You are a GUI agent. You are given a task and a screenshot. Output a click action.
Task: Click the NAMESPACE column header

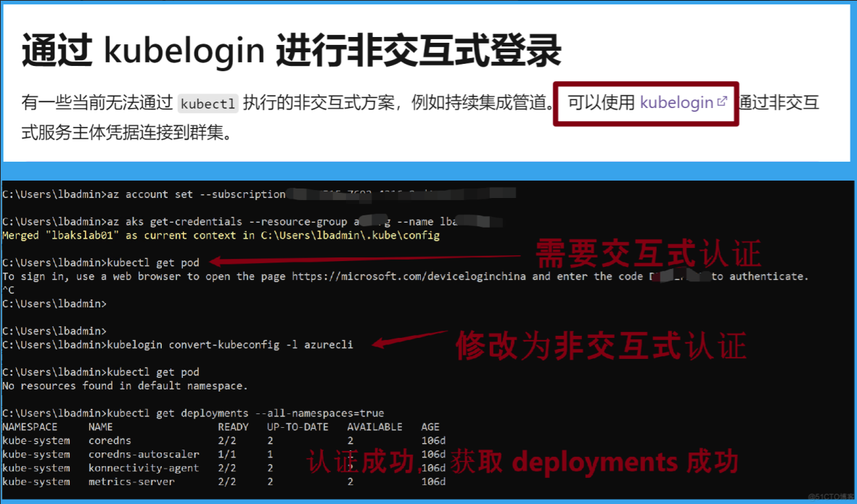[30, 427]
